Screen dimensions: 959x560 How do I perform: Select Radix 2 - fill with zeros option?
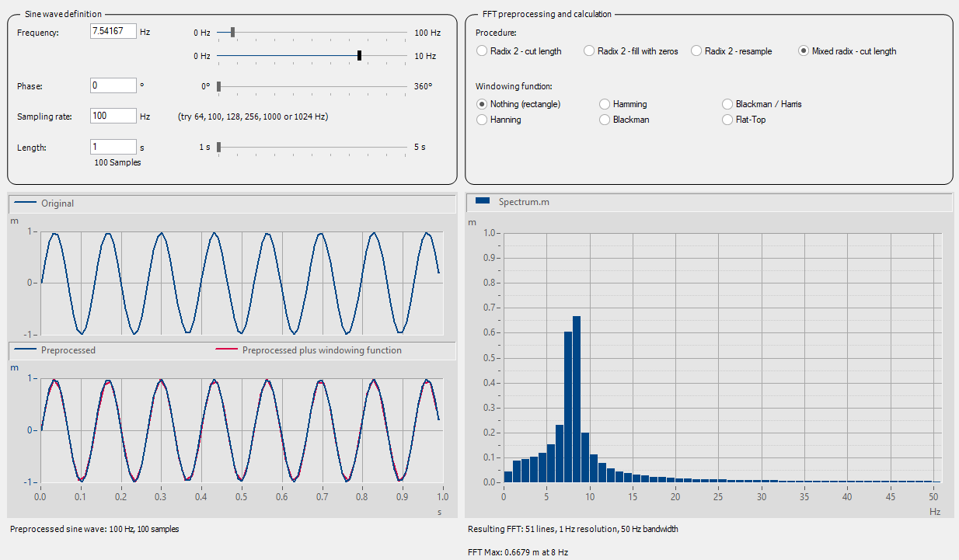pyautogui.click(x=590, y=51)
